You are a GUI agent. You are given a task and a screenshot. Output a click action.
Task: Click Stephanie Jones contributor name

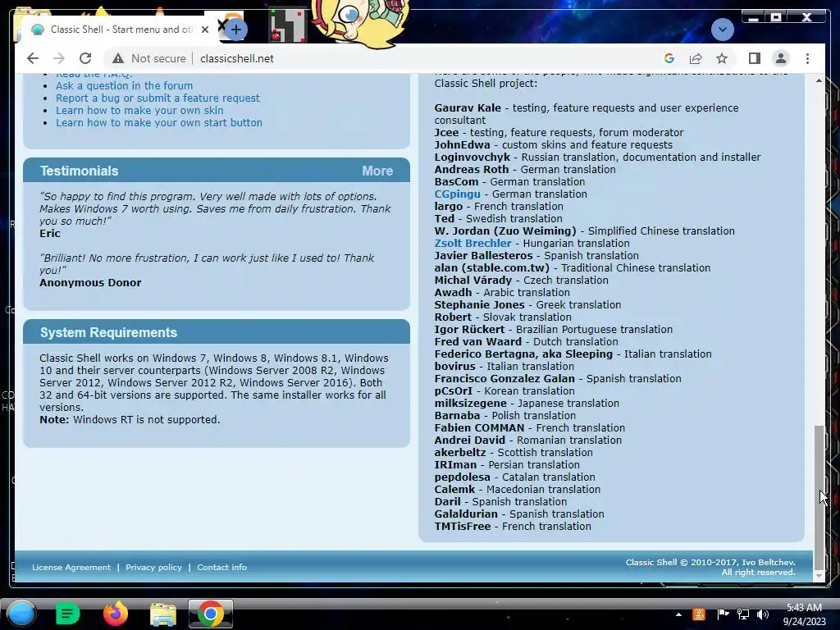click(x=479, y=305)
